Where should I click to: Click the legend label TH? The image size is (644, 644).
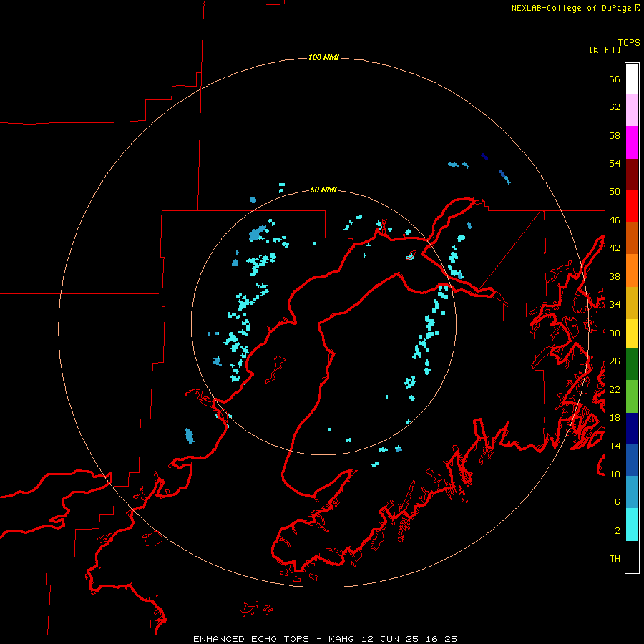point(615,559)
